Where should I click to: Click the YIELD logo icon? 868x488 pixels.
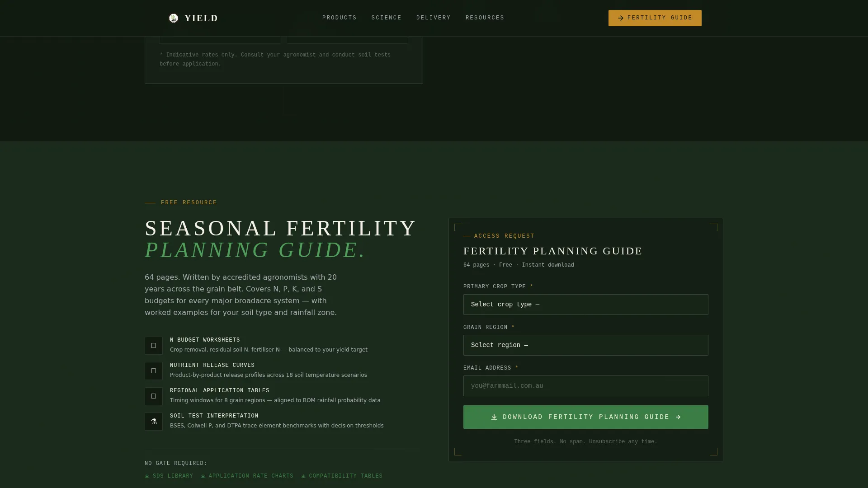174,18
